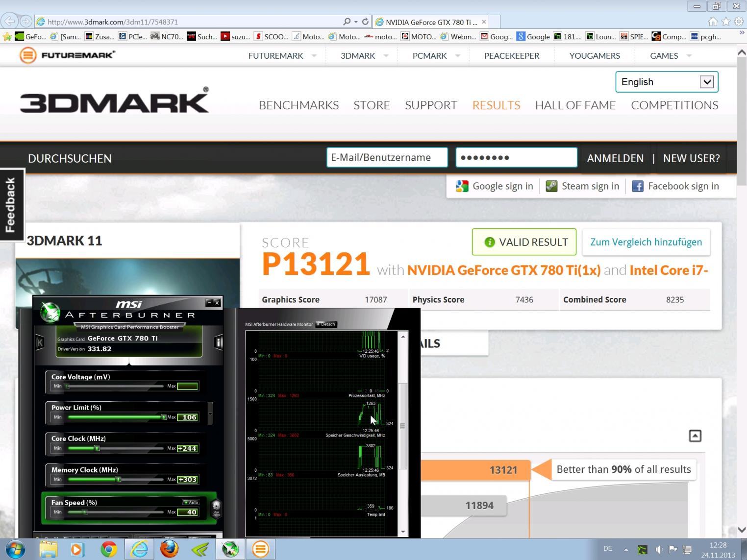Click the IE back arrow button
The height and width of the screenshot is (560, 747).
tap(10, 22)
